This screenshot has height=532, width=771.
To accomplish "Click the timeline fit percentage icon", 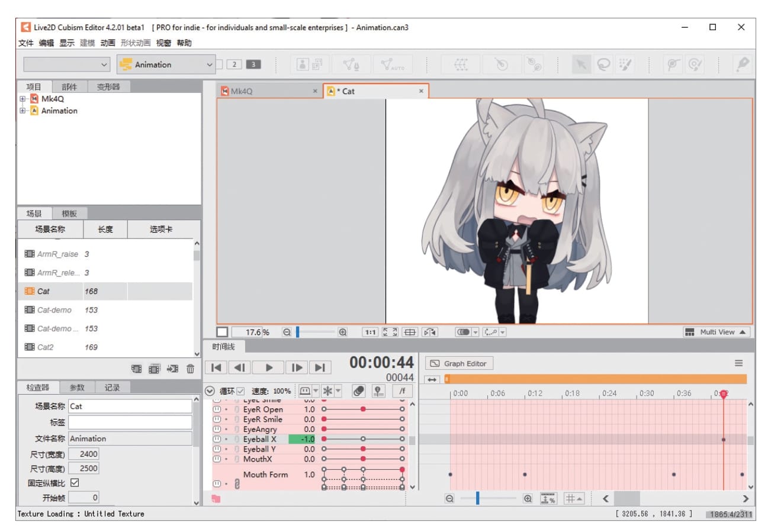I will click(x=549, y=499).
